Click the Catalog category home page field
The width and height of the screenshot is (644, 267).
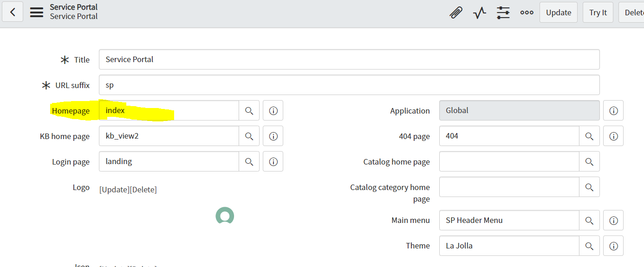point(509,187)
